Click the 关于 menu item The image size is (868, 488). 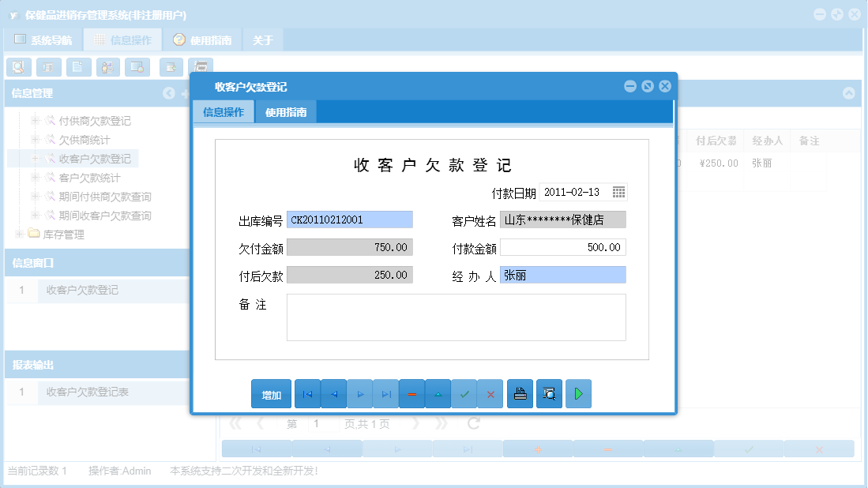point(262,39)
